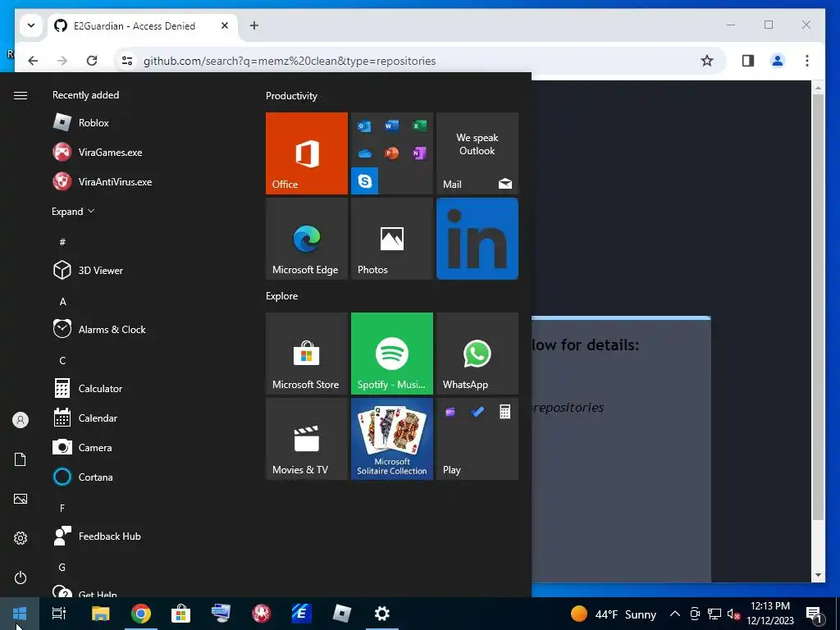The width and height of the screenshot is (840, 630).
Task: Open Settings gear on taskbar
Action: tap(382, 614)
